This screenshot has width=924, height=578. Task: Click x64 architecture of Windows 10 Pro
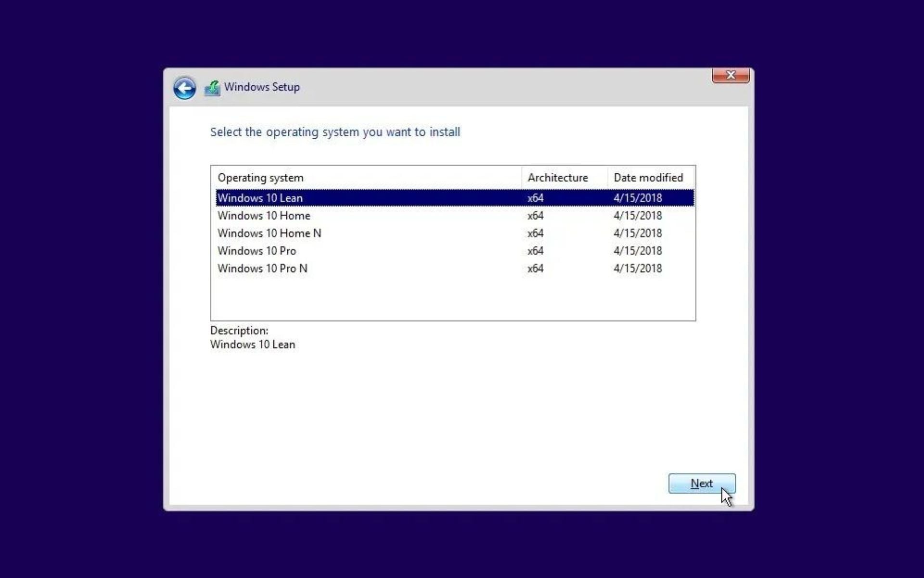click(x=535, y=251)
